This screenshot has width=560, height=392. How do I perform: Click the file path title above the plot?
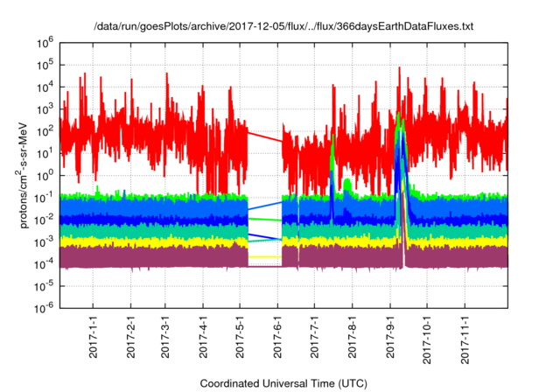(x=283, y=27)
